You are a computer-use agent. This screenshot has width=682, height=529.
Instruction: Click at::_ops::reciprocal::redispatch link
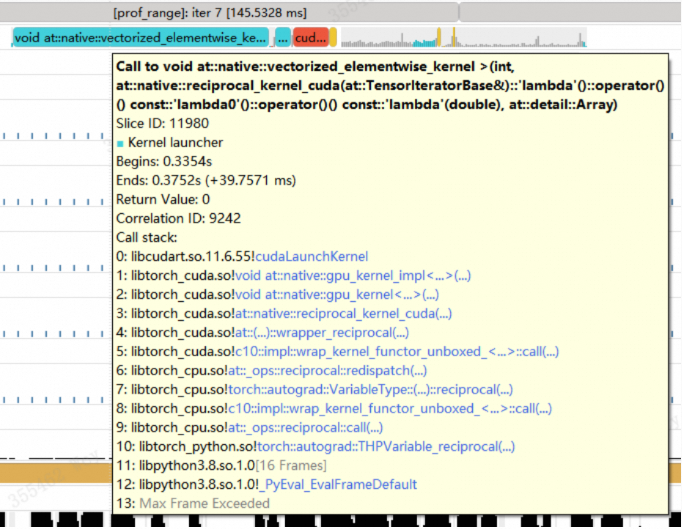click(x=328, y=370)
